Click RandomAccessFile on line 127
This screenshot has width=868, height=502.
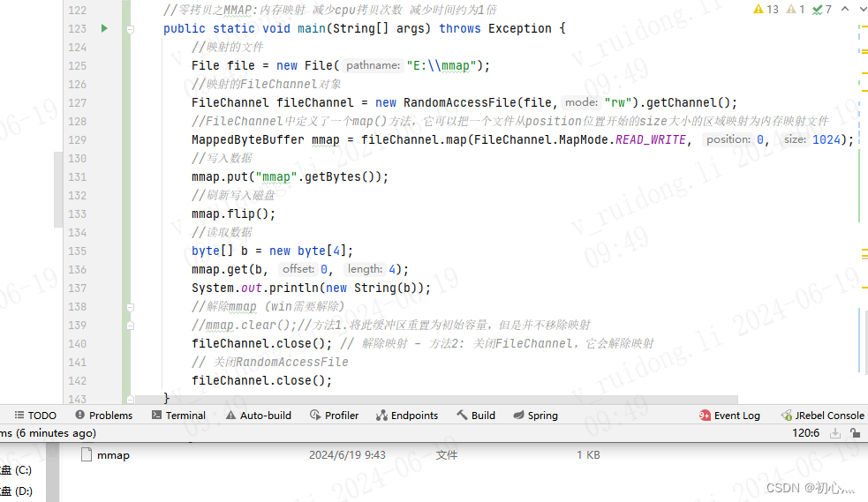click(x=460, y=103)
